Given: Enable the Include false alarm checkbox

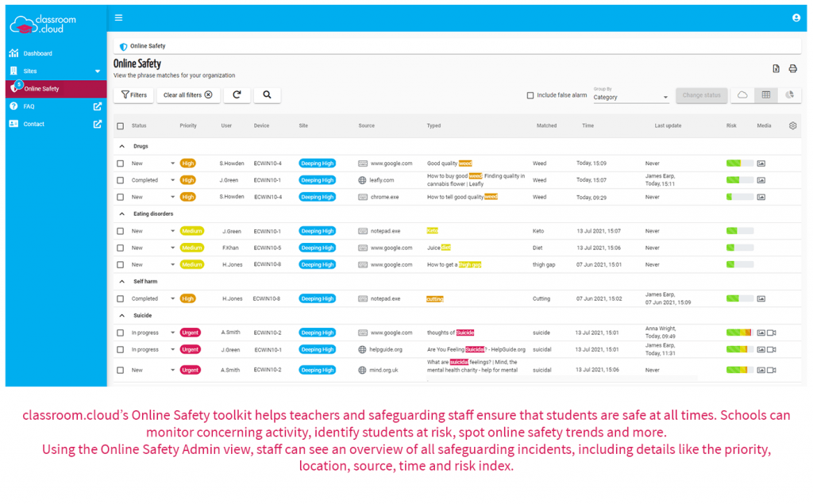Looking at the screenshot, I should (x=530, y=95).
